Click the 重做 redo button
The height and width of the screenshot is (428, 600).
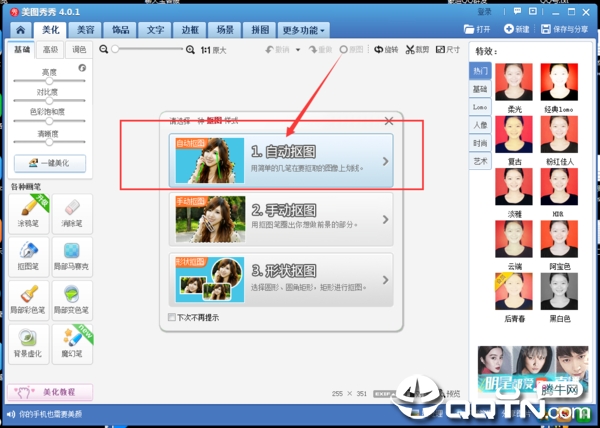click(321, 50)
